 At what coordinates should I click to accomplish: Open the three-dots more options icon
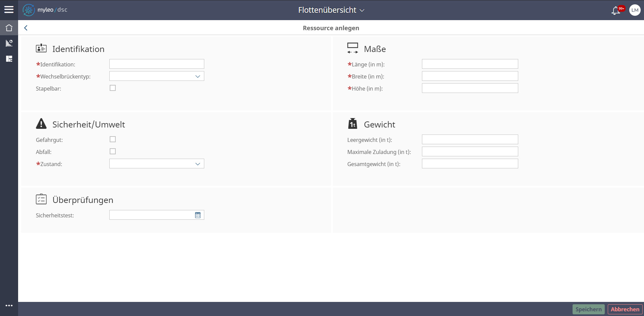[x=9, y=306]
